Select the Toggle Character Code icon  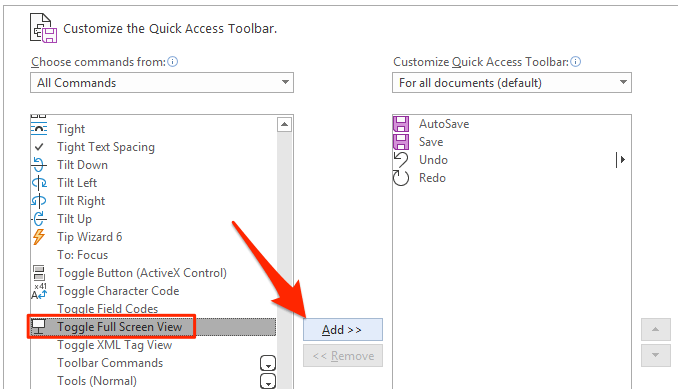click(39, 291)
